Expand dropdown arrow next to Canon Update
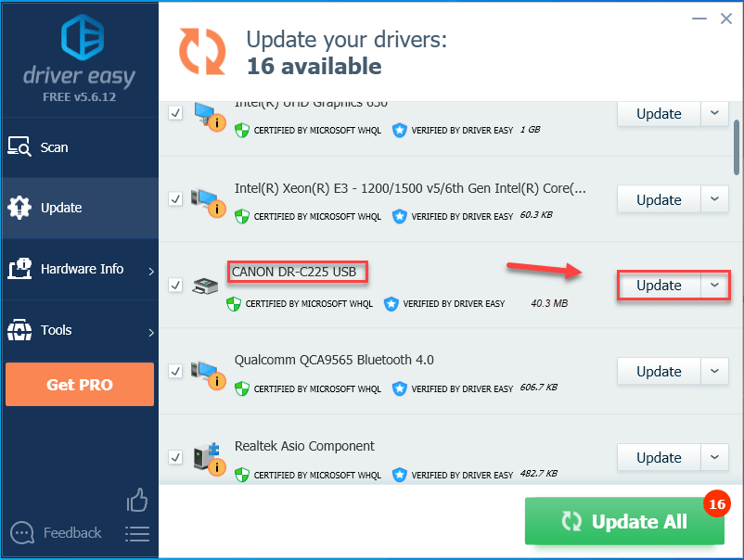744x560 pixels. 714,285
